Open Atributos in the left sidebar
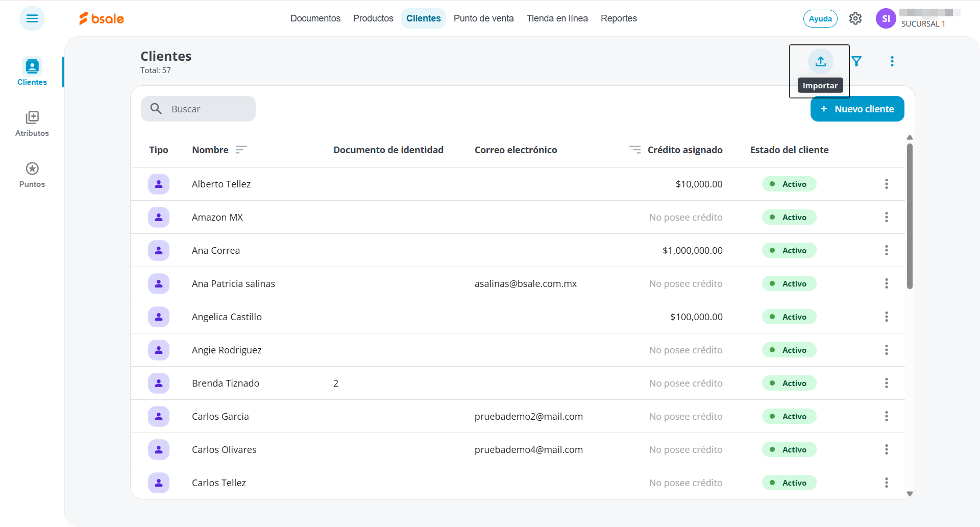Screen dimensions: 980x527 click(32, 124)
